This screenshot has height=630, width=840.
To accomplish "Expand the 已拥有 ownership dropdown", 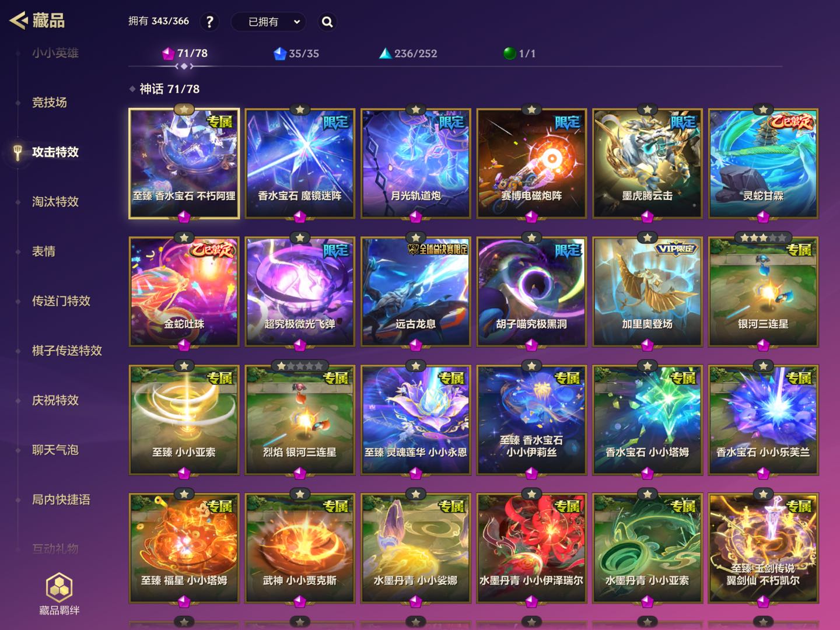I will (x=269, y=22).
